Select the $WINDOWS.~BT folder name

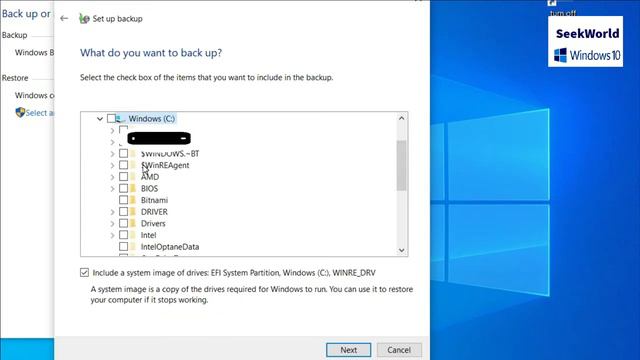[170, 154]
